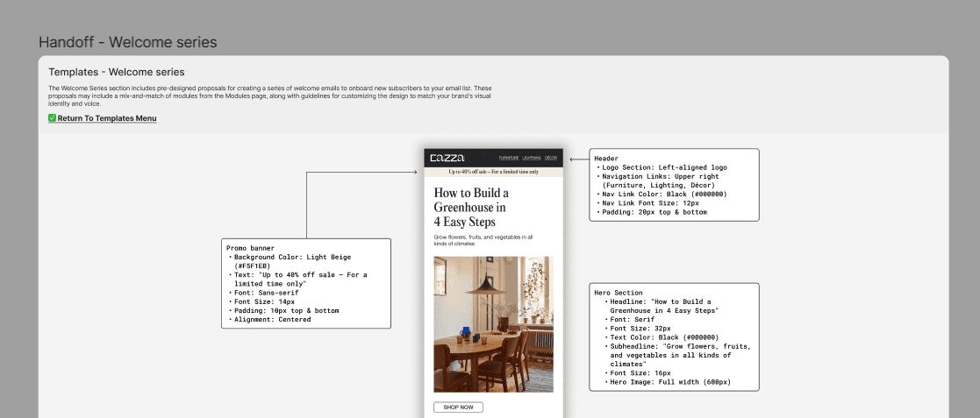Select the 'Grow flowers, fruits, and vegetables' subheadline
Image resolution: width=980 pixels, height=418 pixels.
pos(483,240)
